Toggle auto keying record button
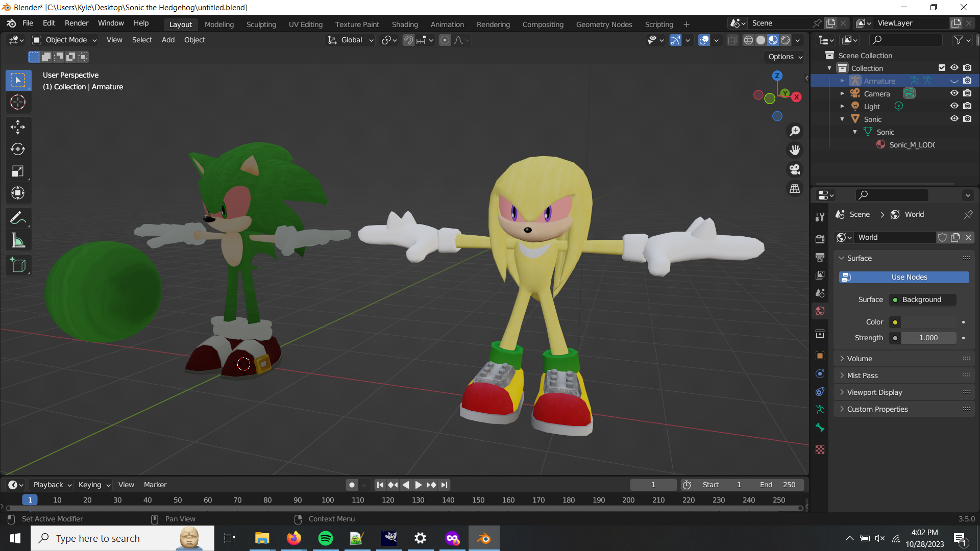This screenshot has height=551, width=980. tap(352, 485)
